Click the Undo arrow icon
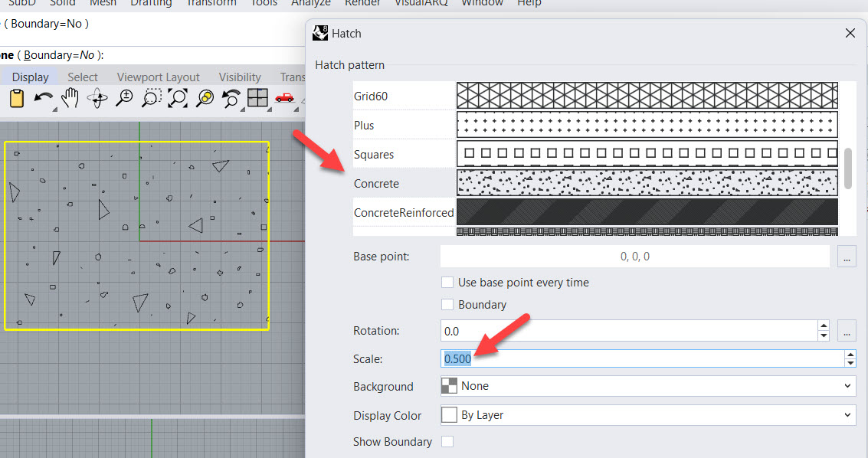The width and height of the screenshot is (868, 458). point(43,99)
